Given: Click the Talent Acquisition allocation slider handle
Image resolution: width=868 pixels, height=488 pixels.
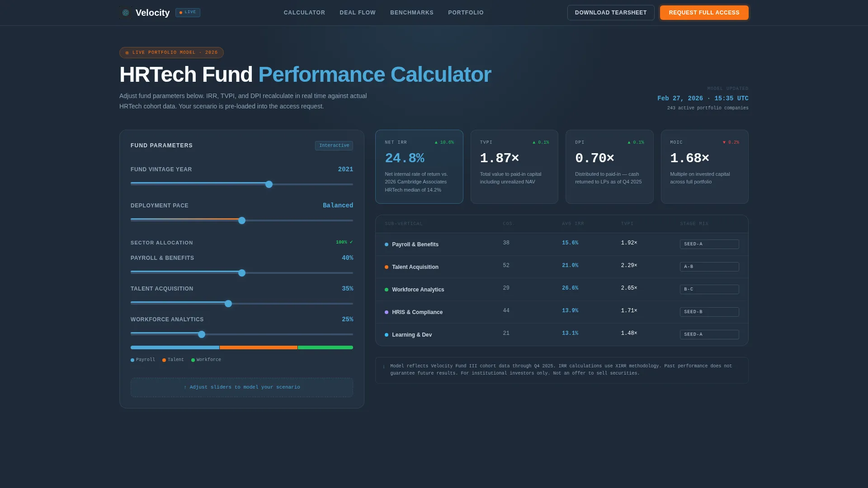Looking at the screenshot, I should click(228, 304).
